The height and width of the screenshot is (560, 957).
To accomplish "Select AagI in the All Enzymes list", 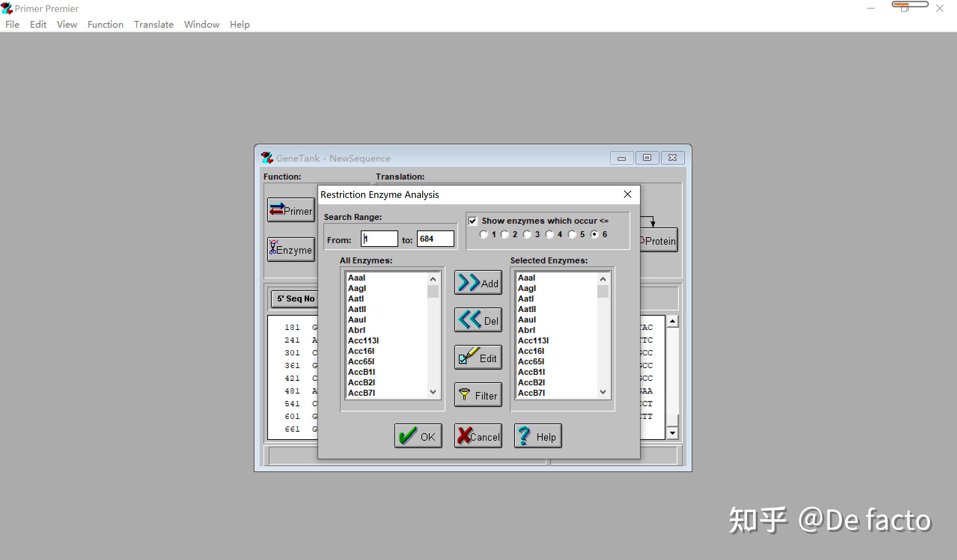I will 387,288.
